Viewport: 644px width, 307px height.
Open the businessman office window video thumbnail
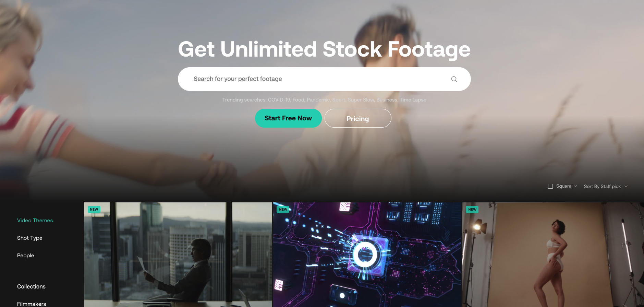[178, 255]
